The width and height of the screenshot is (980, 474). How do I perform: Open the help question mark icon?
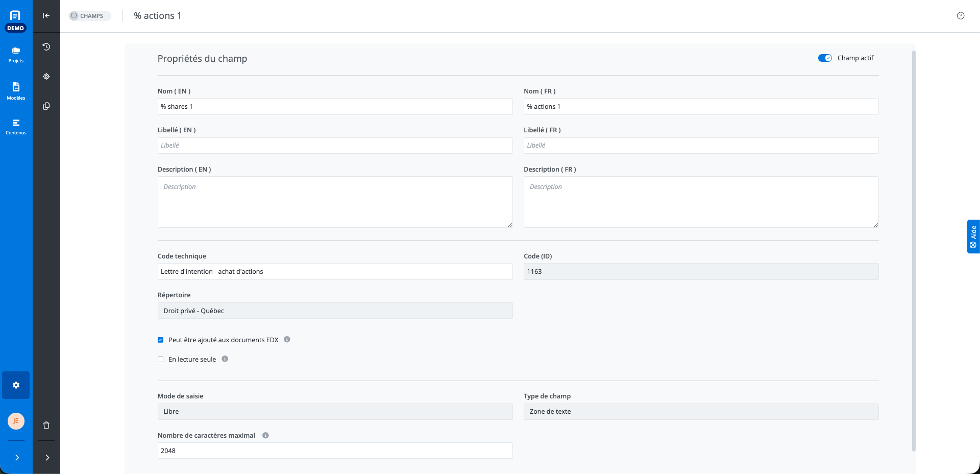click(x=961, y=16)
